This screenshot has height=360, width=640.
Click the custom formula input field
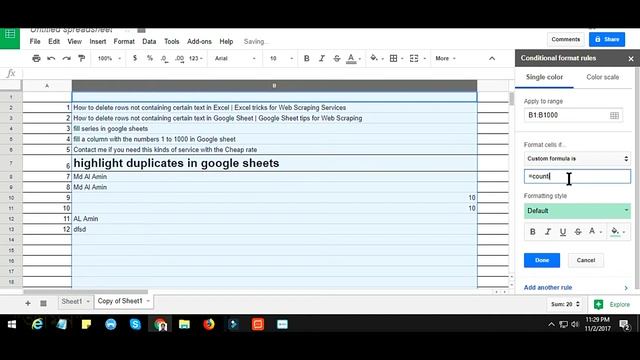tap(577, 176)
